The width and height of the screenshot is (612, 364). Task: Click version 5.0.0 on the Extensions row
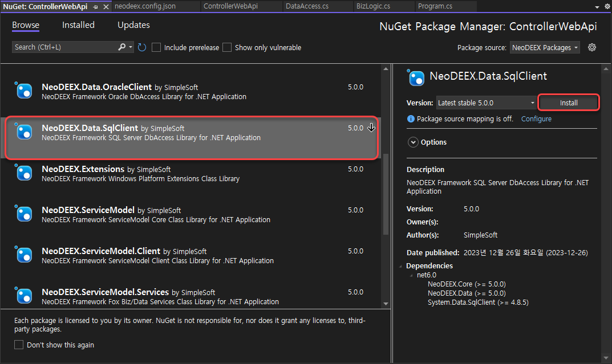[355, 169]
